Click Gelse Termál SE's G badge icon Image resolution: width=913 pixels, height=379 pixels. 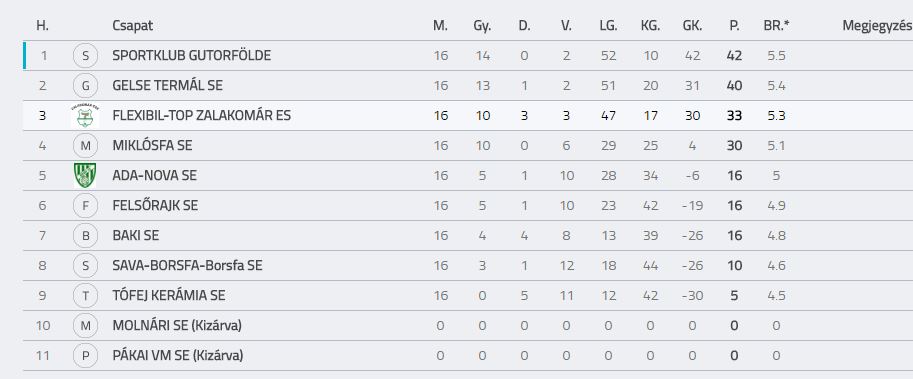pos(86,86)
